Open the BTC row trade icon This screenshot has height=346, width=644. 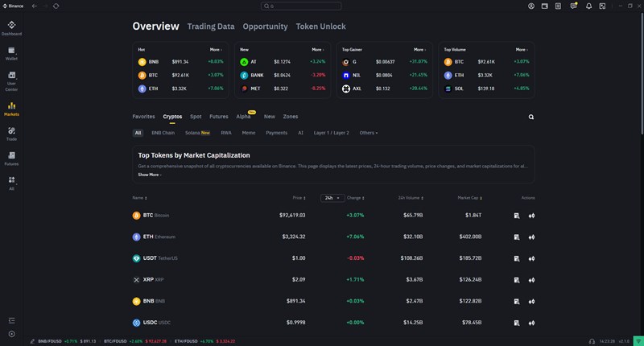pyautogui.click(x=531, y=216)
